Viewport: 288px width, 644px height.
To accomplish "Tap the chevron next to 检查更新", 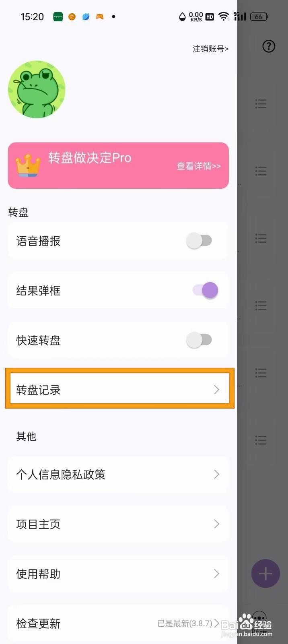I will click(217, 623).
